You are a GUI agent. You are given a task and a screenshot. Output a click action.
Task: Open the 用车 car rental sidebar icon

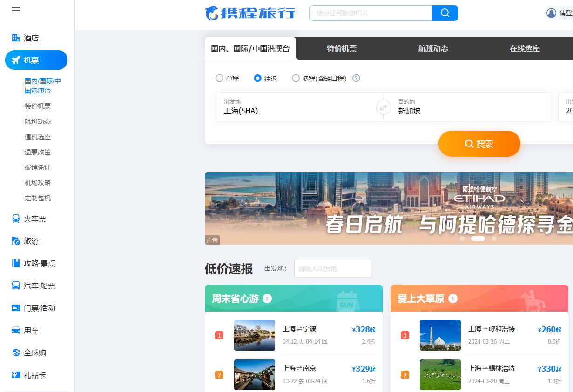click(x=16, y=331)
